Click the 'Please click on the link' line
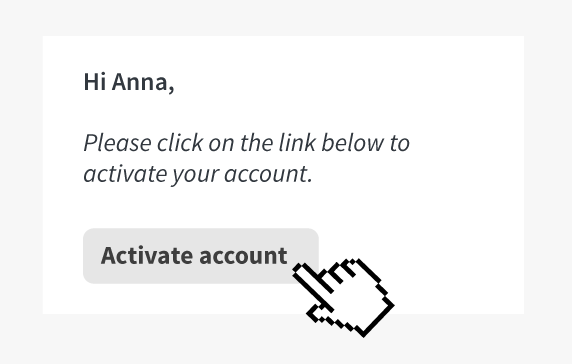The width and height of the screenshot is (572, 364). coord(247,143)
